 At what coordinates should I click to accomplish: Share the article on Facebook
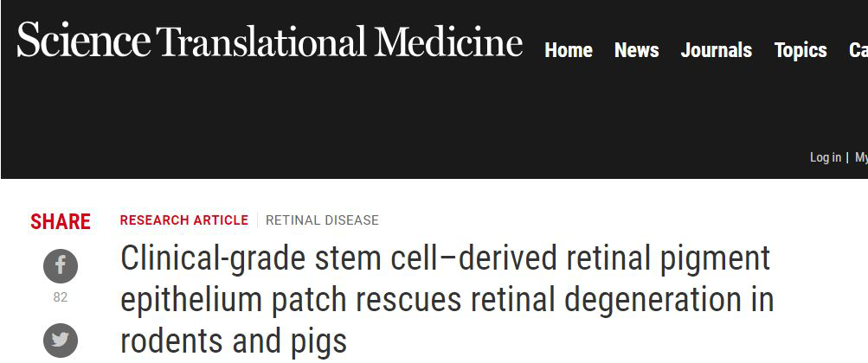61,266
